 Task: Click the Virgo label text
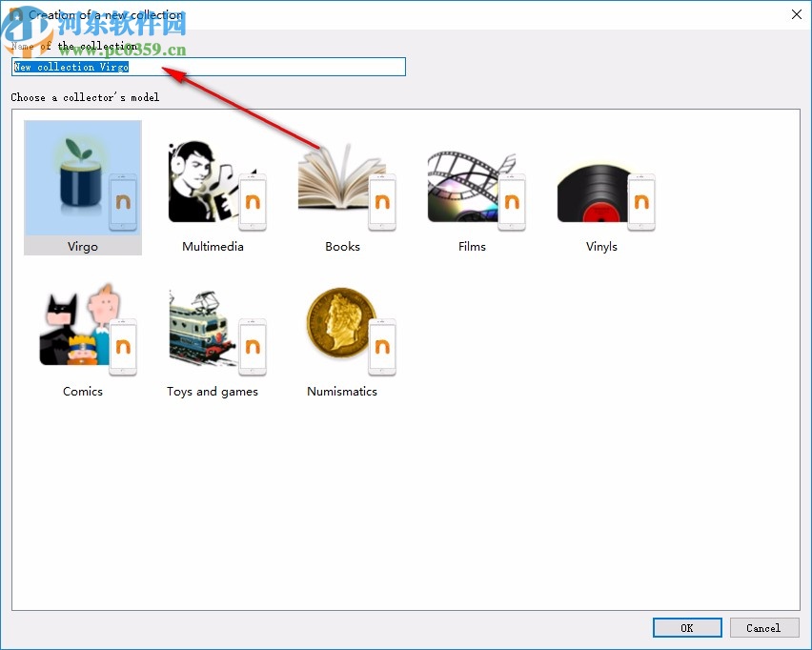(83, 247)
